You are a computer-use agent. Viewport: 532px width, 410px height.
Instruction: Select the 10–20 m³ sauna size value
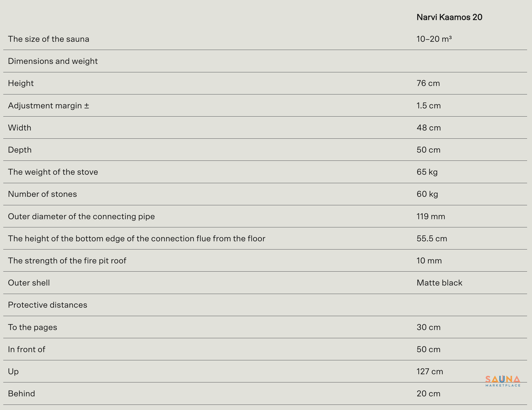click(x=434, y=39)
